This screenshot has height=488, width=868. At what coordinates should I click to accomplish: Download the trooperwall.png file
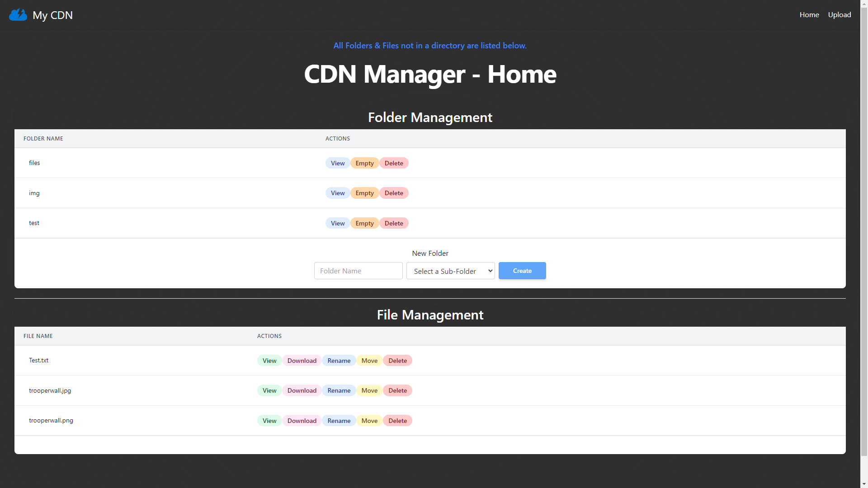coord(302,421)
